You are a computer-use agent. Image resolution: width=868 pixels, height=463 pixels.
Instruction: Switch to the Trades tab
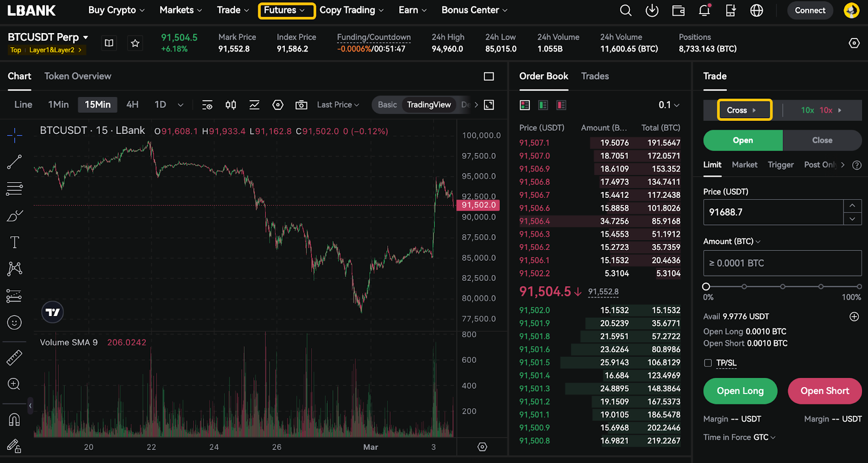595,76
